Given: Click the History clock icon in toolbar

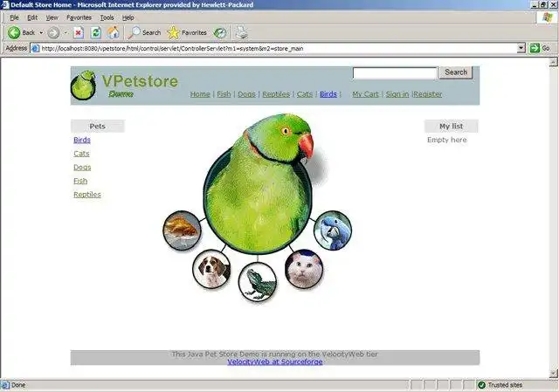Looking at the screenshot, I should point(220,33).
